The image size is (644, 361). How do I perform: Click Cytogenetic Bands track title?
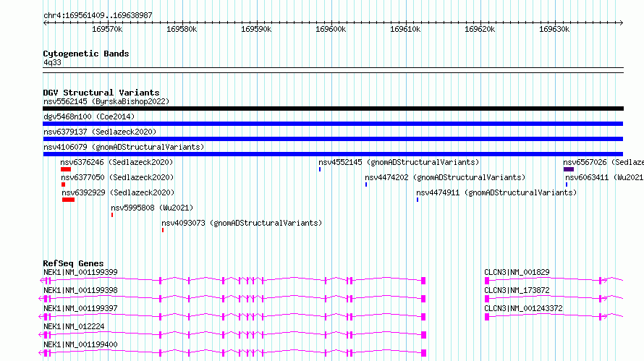coord(86,54)
